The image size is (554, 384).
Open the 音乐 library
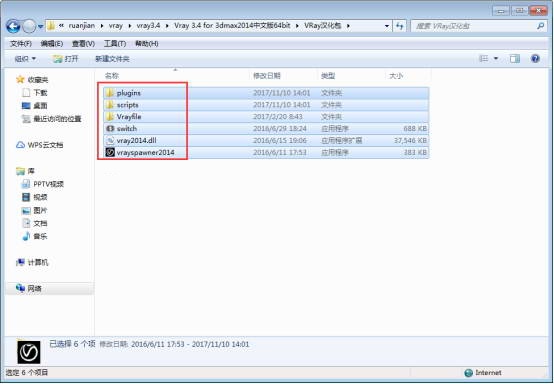pyautogui.click(x=40, y=236)
